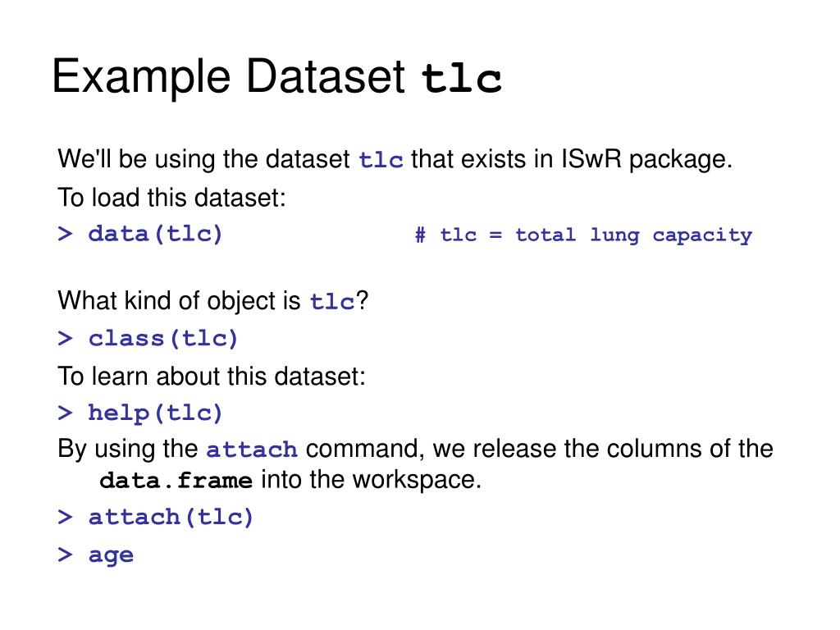This screenshot has width=840, height=630.
Task: Click the words "What kind of object is"
Action: [180, 301]
